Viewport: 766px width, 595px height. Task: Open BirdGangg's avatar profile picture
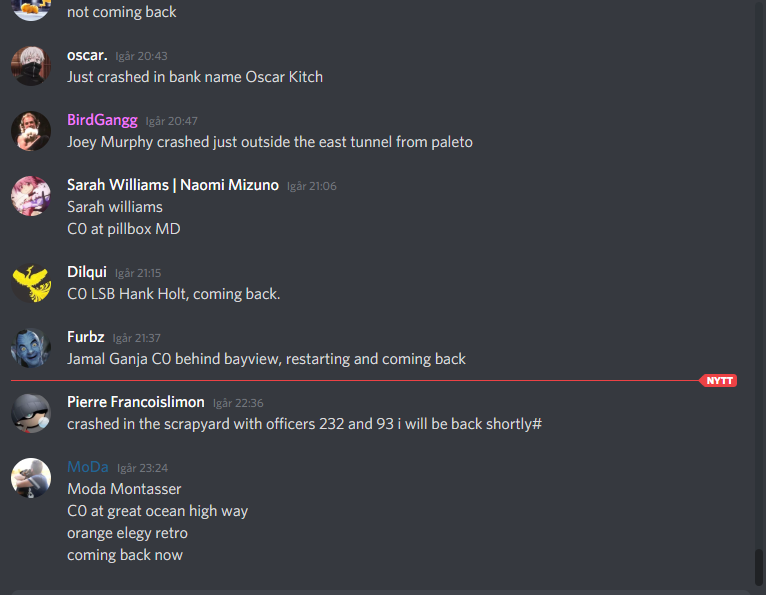tap(31, 131)
